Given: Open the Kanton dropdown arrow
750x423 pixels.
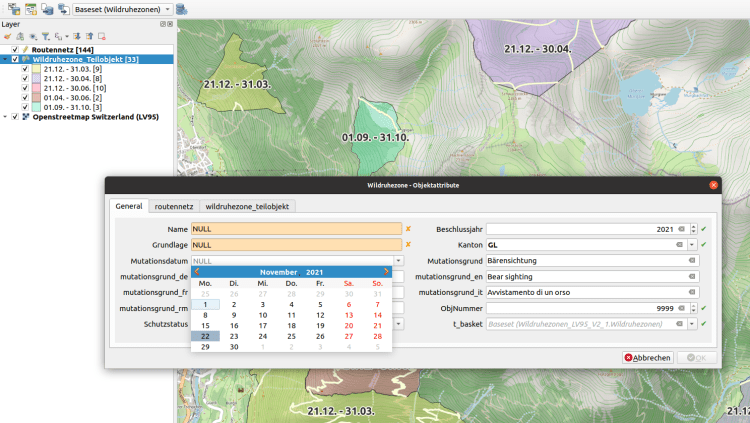Looking at the screenshot, I should 692,245.
